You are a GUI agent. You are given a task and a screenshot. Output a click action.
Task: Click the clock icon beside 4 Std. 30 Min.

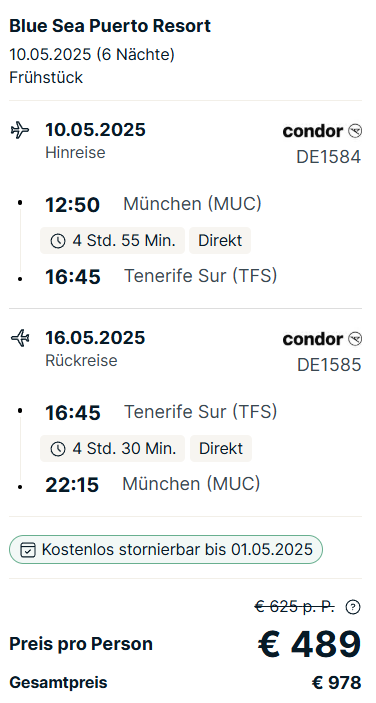coord(58,449)
